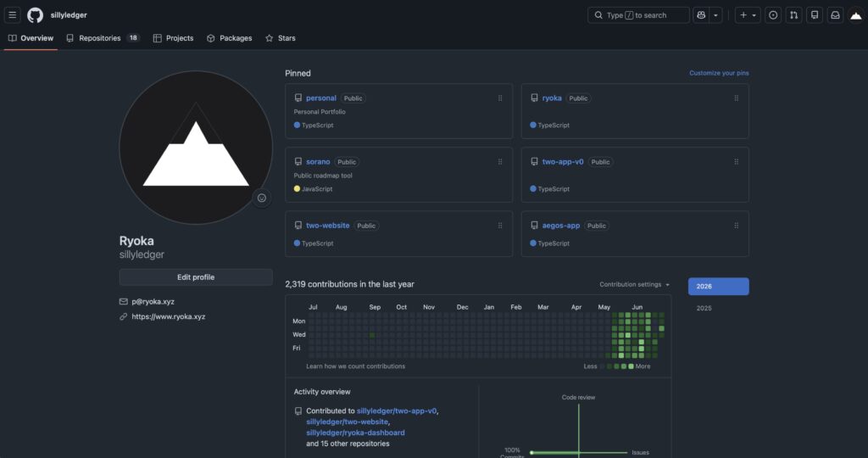The image size is (868, 458).
Task: Open the two-website pinned repository
Action: click(x=328, y=226)
